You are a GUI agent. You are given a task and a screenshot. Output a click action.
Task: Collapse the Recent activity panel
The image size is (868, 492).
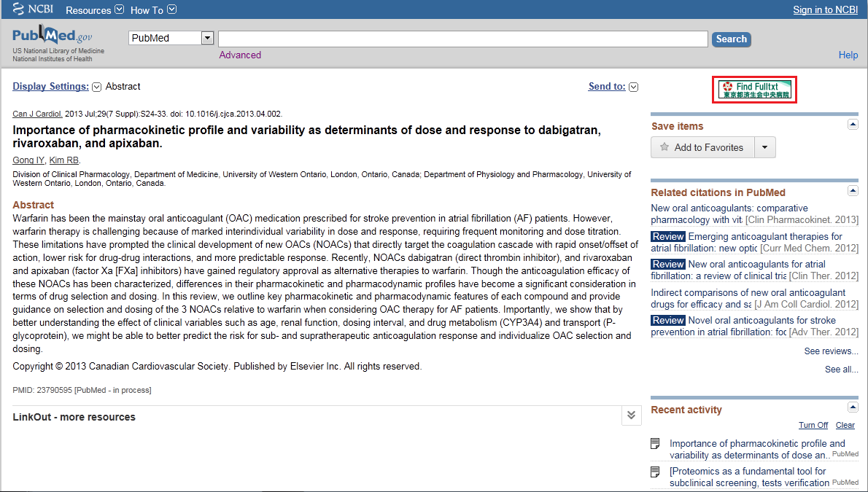(853, 408)
